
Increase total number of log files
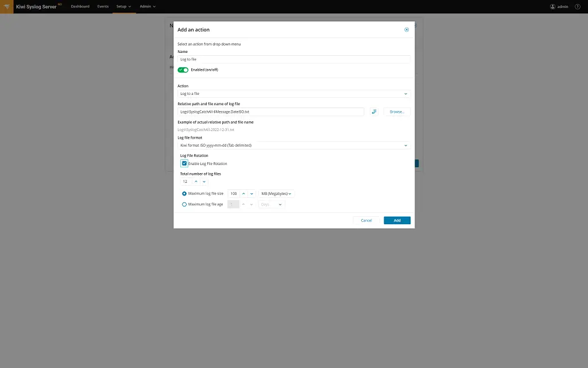[196, 181]
